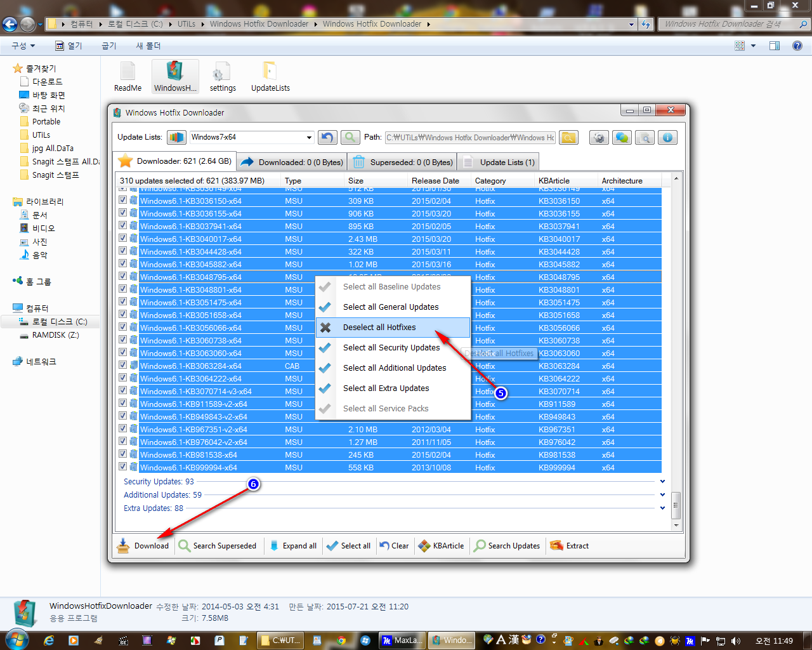The width and height of the screenshot is (812, 650).
Task: Click the green chat bubbles icon in toolbar
Action: point(622,137)
